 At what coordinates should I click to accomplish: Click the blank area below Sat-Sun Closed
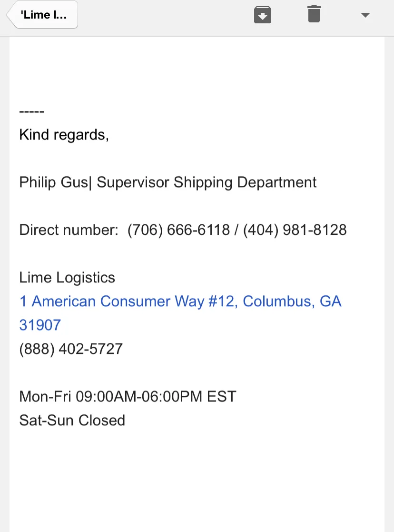coord(197,478)
